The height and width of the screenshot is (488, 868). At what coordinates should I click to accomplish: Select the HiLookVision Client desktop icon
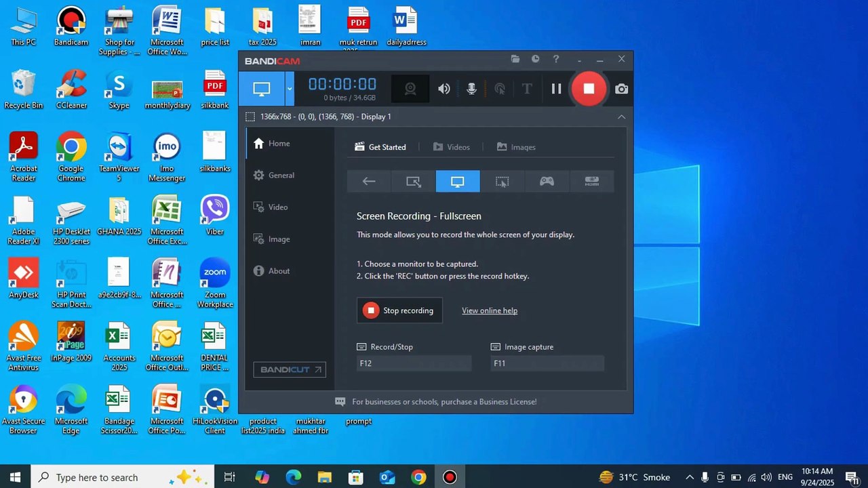pos(215,409)
